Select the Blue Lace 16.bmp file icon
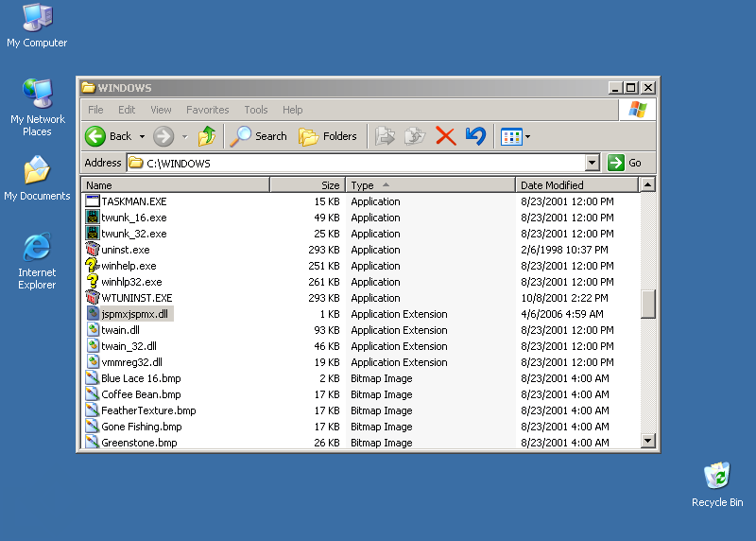The width and height of the screenshot is (756, 541). coord(92,378)
